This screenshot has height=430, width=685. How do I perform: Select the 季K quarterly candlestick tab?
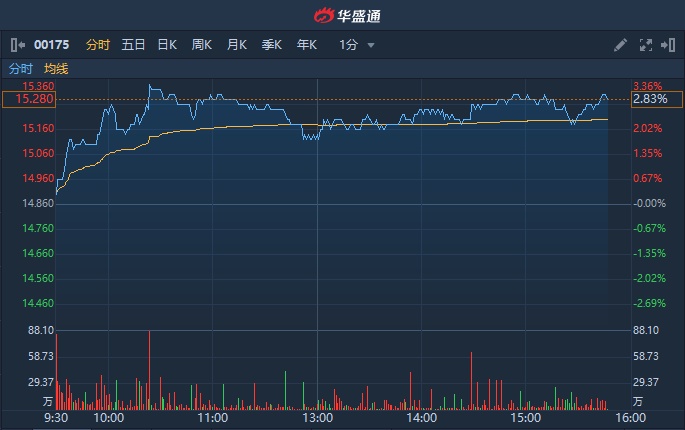pos(271,45)
